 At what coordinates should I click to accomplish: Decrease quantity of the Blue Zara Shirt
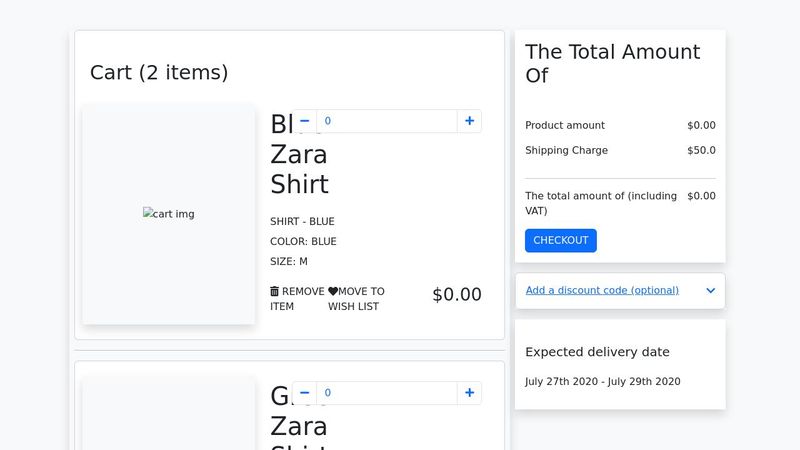pyautogui.click(x=304, y=121)
